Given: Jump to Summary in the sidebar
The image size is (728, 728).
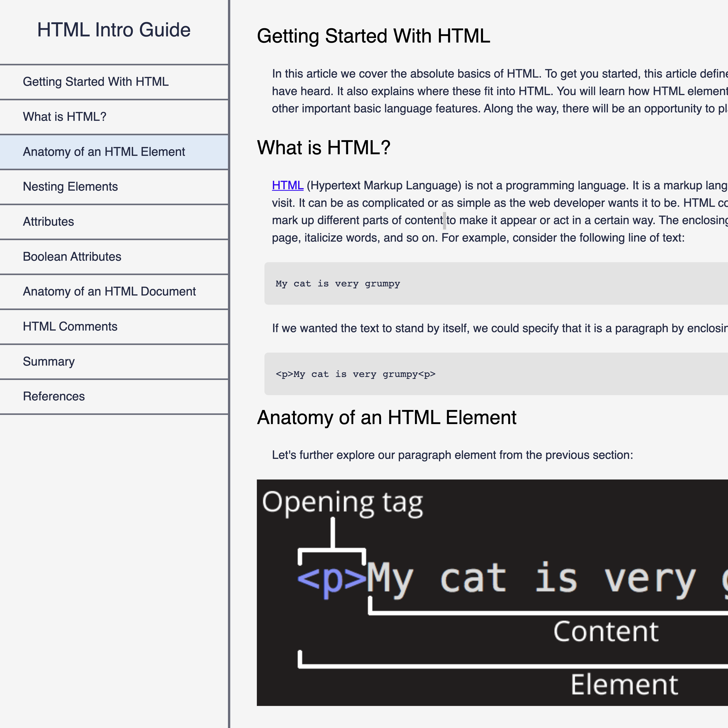Looking at the screenshot, I should point(114,362).
